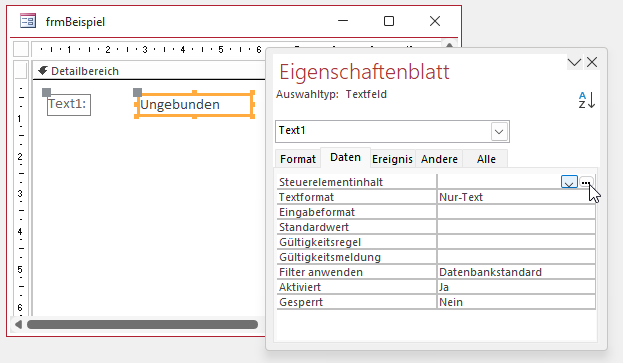Click the Filter anwenden value Datenbankstandard

pos(516,272)
